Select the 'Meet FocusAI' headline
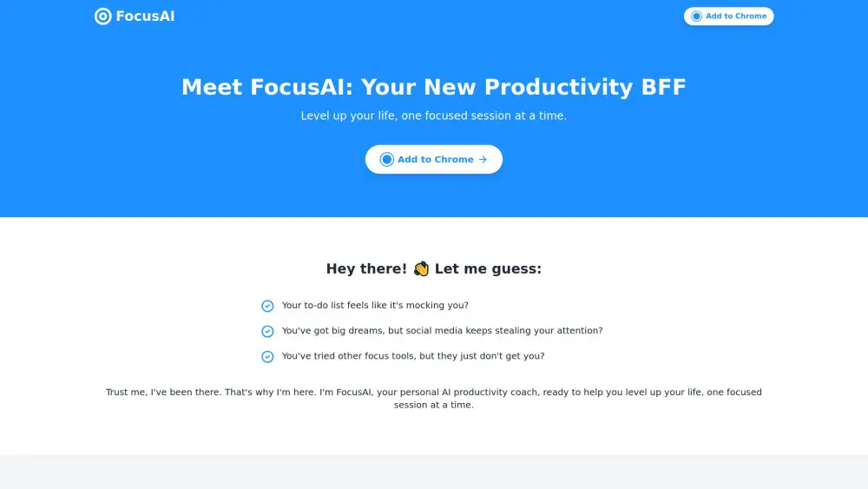The height and width of the screenshot is (489, 868). point(433,87)
